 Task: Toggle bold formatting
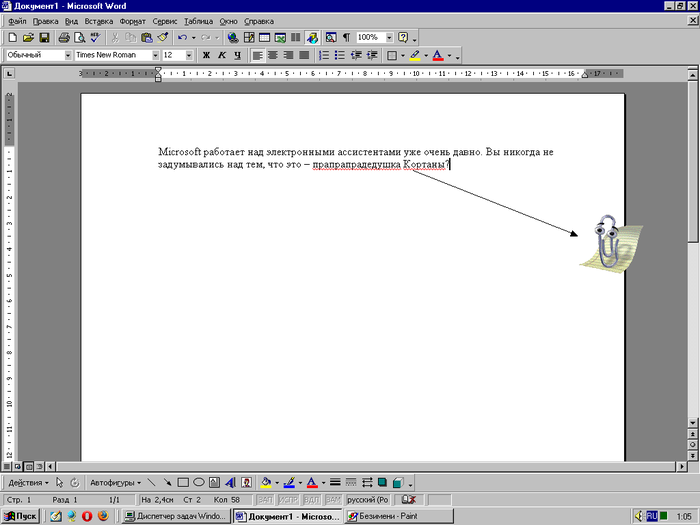click(207, 55)
